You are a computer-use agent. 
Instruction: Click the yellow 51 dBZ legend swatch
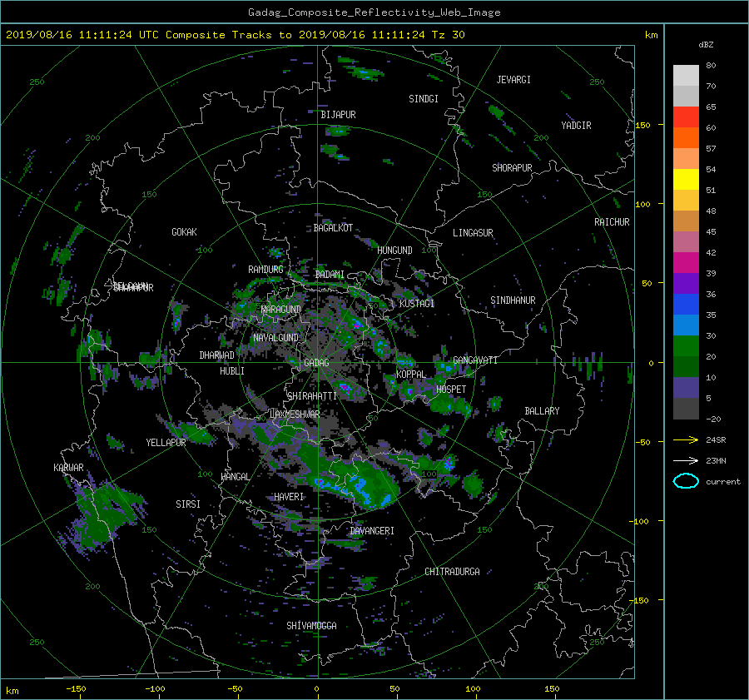pyautogui.click(x=686, y=179)
